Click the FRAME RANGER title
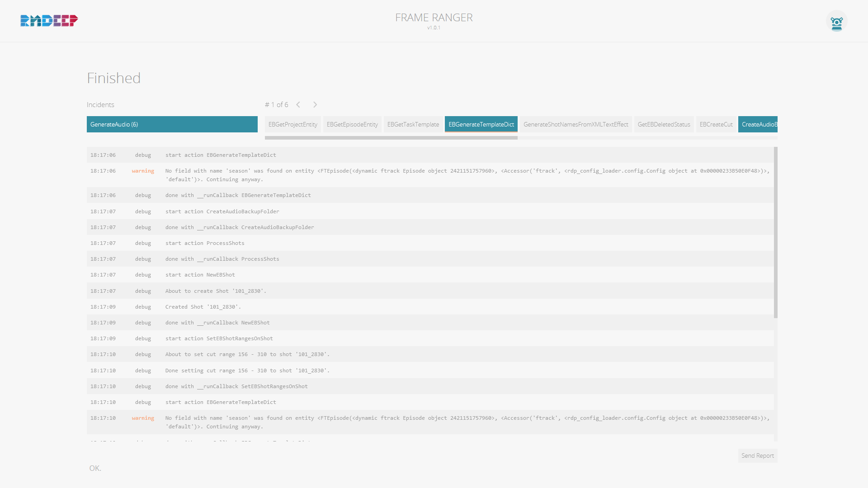This screenshot has height=488, width=868. click(434, 18)
